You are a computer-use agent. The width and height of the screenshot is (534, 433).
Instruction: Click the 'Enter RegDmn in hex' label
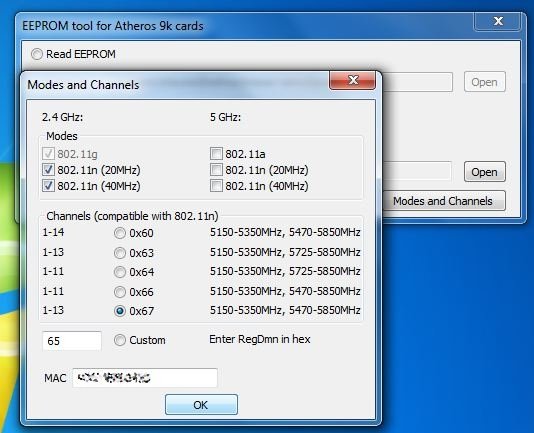point(260,339)
